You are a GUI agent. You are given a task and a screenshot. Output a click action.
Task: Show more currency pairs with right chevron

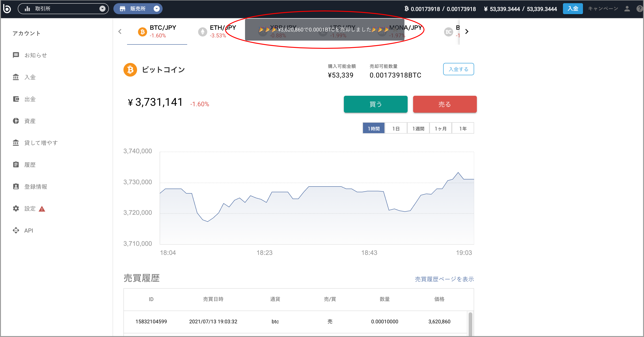467,31
